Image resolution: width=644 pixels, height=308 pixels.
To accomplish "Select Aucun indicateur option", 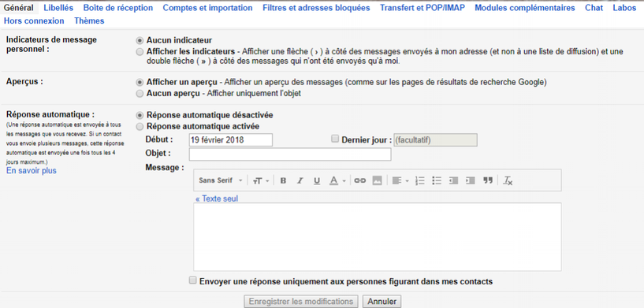I will [x=140, y=41].
